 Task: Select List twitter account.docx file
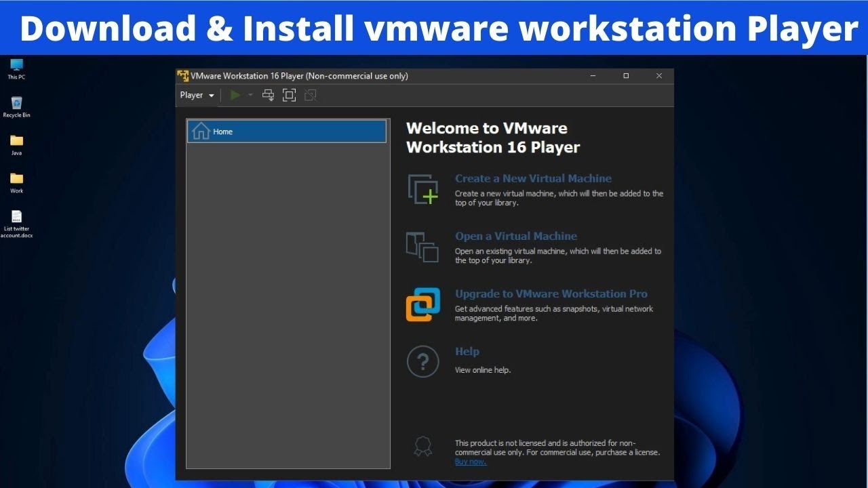tap(16, 224)
